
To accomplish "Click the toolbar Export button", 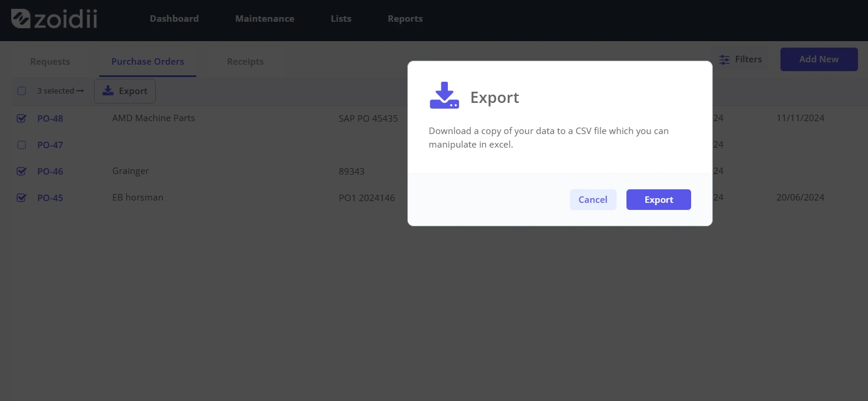I will pyautogui.click(x=125, y=91).
